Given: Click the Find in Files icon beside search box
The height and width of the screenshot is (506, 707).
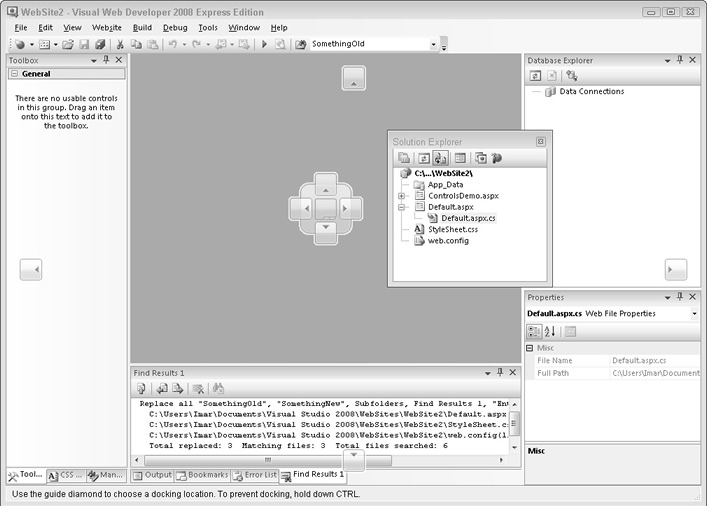Looking at the screenshot, I should pyautogui.click(x=301, y=44).
